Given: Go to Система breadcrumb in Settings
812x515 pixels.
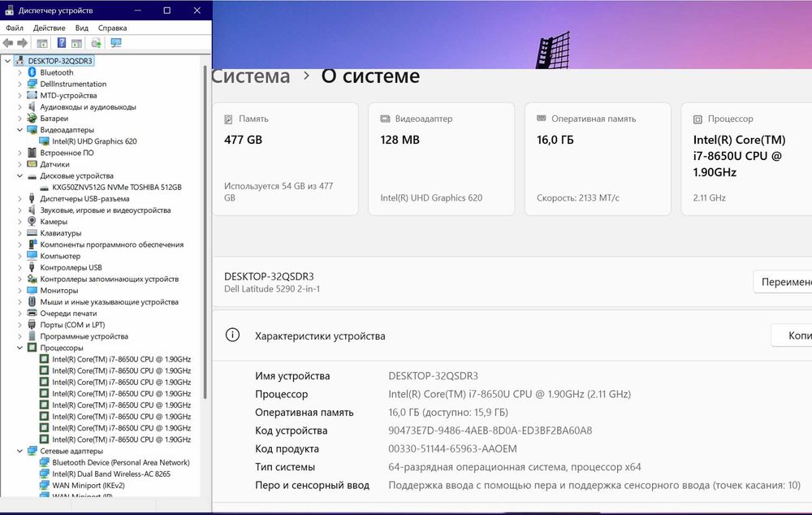Looking at the screenshot, I should tap(251, 76).
